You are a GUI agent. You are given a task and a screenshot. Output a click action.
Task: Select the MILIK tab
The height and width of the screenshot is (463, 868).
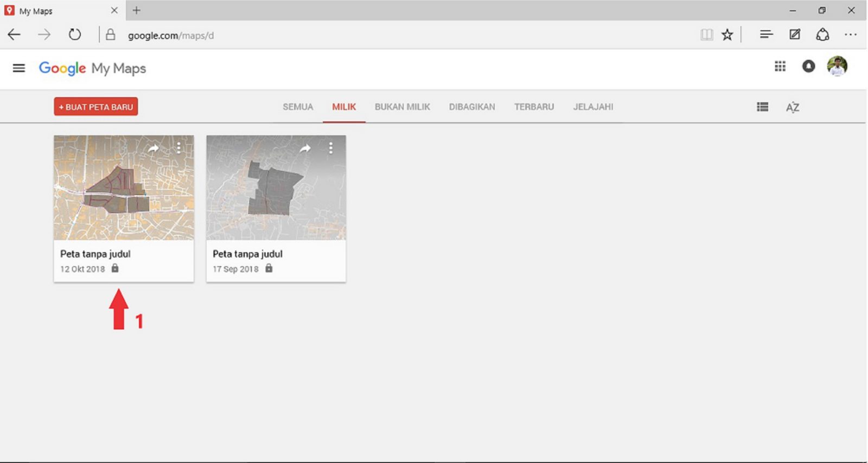(344, 107)
